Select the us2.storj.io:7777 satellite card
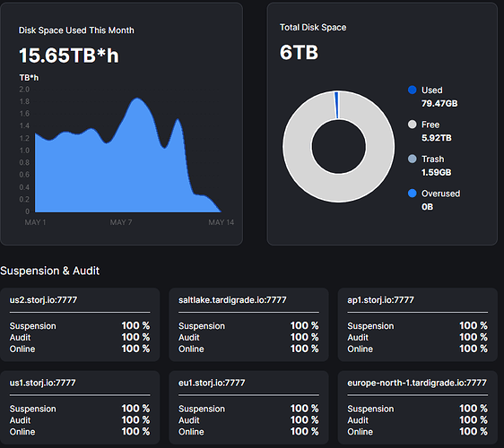The height and width of the screenshot is (448, 504). tap(80, 324)
